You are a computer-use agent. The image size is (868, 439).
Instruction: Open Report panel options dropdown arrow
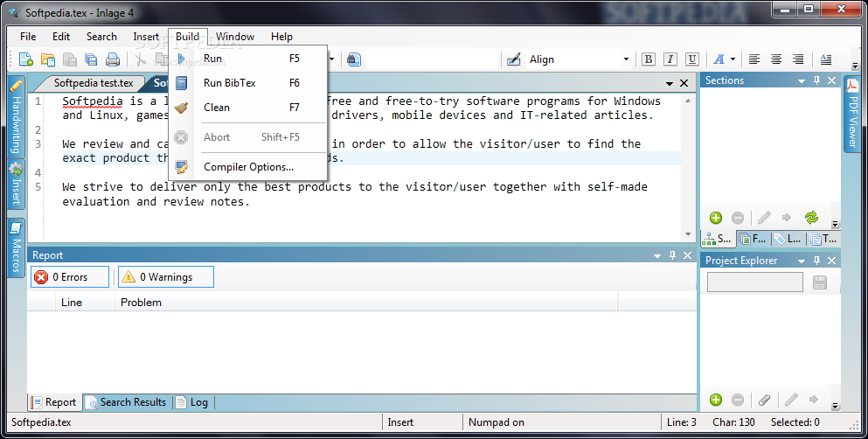[657, 255]
